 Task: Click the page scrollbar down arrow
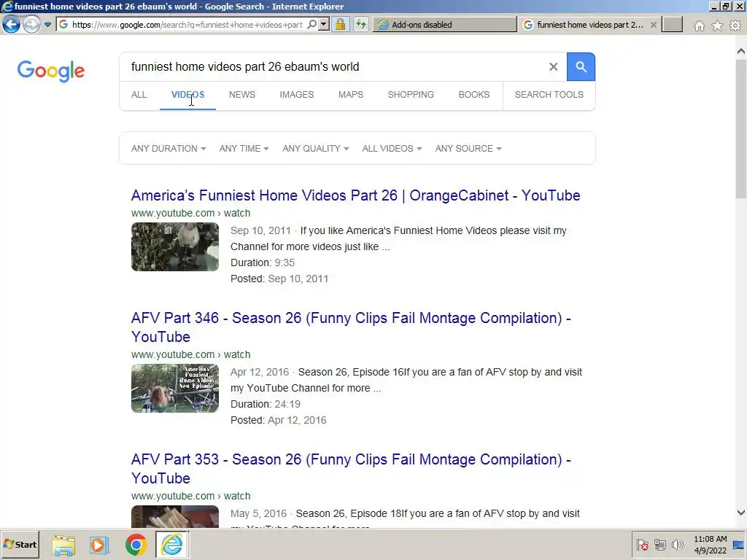pyautogui.click(x=741, y=513)
